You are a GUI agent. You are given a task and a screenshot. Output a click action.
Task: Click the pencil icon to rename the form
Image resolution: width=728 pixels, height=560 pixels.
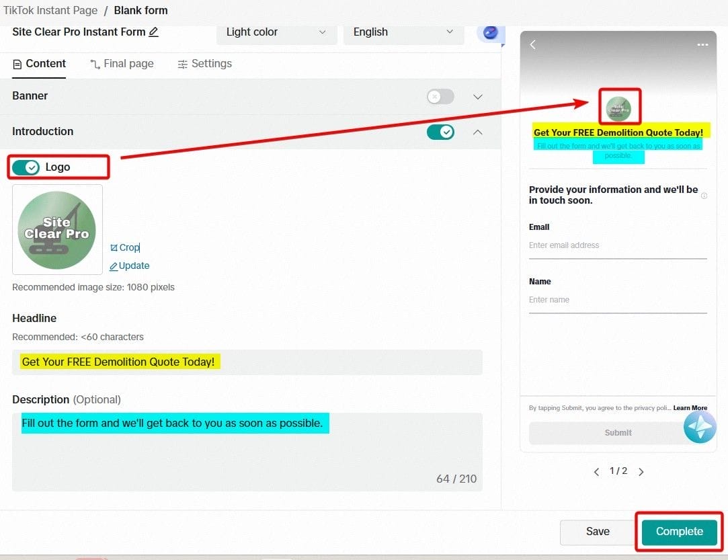(x=154, y=32)
